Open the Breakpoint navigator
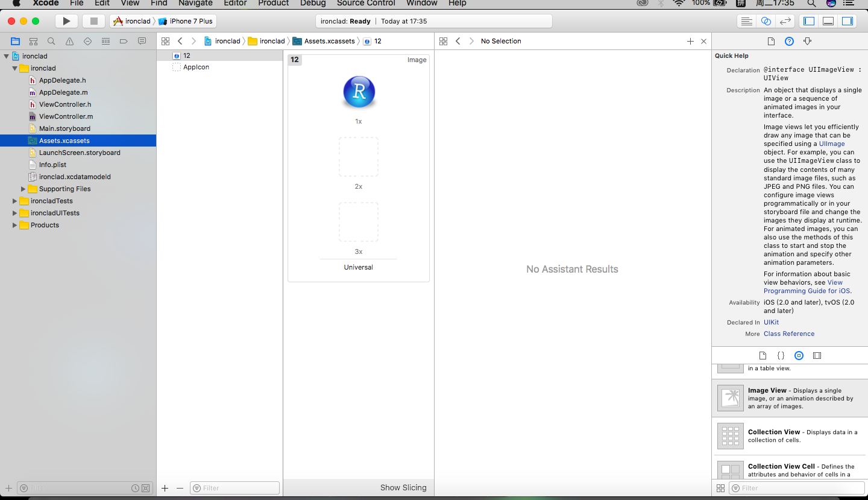Screen dimensions: 868x500 (124, 41)
